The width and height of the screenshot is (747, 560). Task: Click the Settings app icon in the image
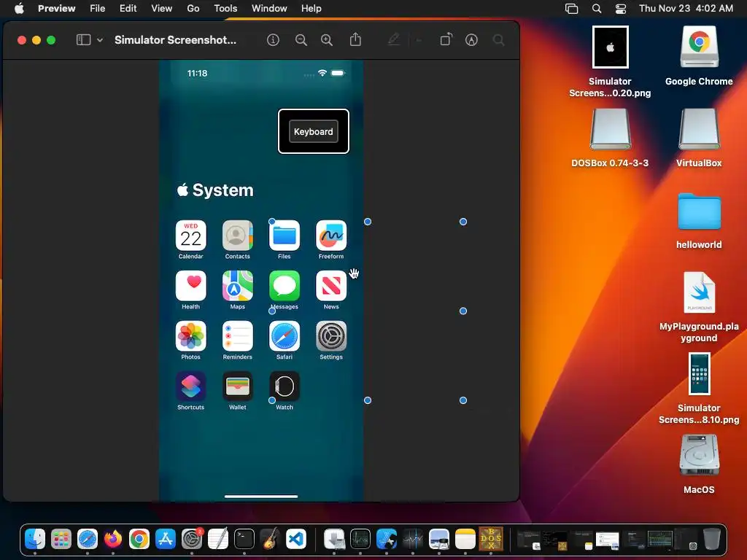click(331, 335)
